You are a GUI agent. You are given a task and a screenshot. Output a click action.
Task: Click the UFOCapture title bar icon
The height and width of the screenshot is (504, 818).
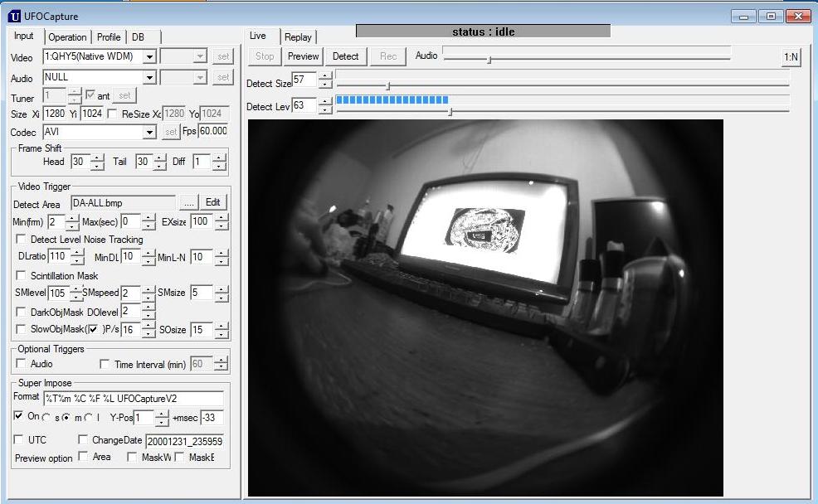(x=14, y=16)
